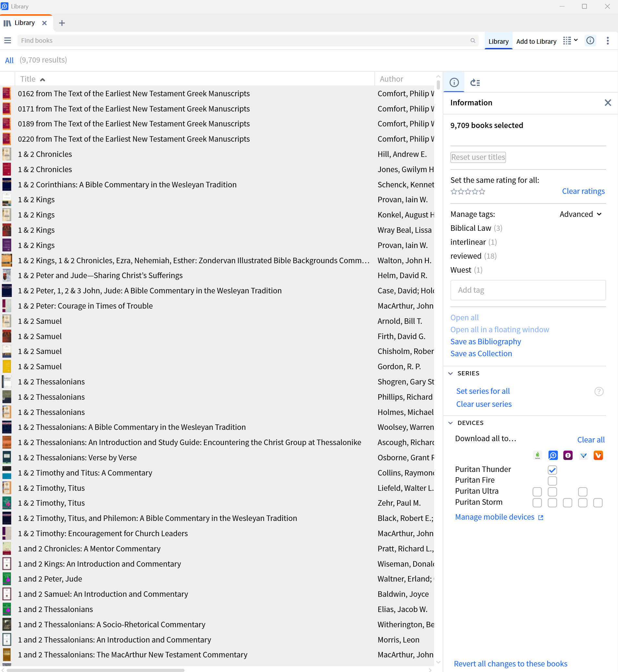Select the Verbum app icon in the Devices section
The image size is (618, 672).
[583, 455]
